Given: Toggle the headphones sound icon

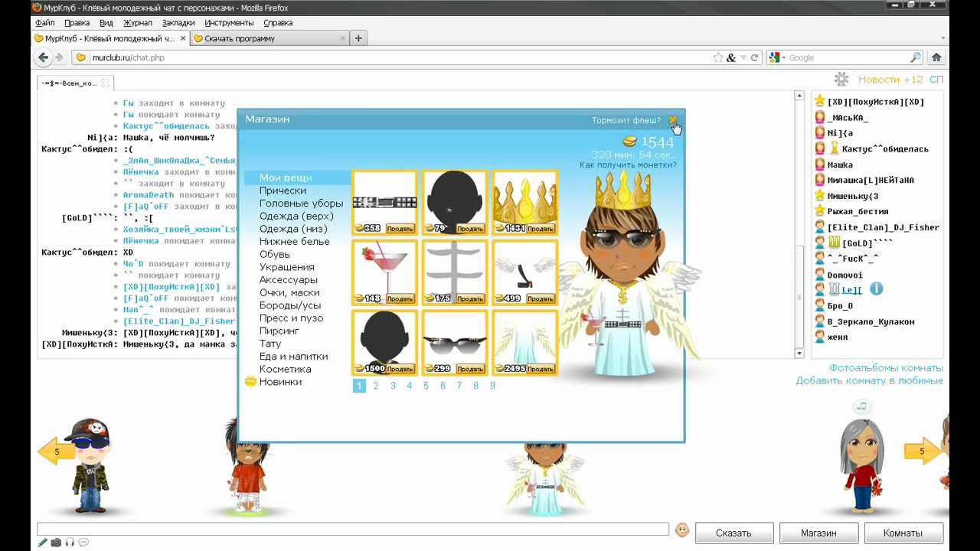Looking at the screenshot, I should coord(70,543).
